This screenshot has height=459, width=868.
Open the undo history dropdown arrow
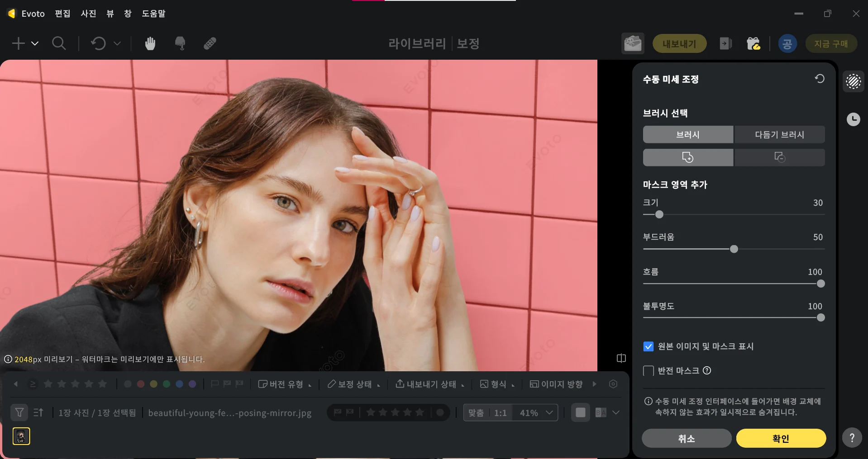[117, 43]
